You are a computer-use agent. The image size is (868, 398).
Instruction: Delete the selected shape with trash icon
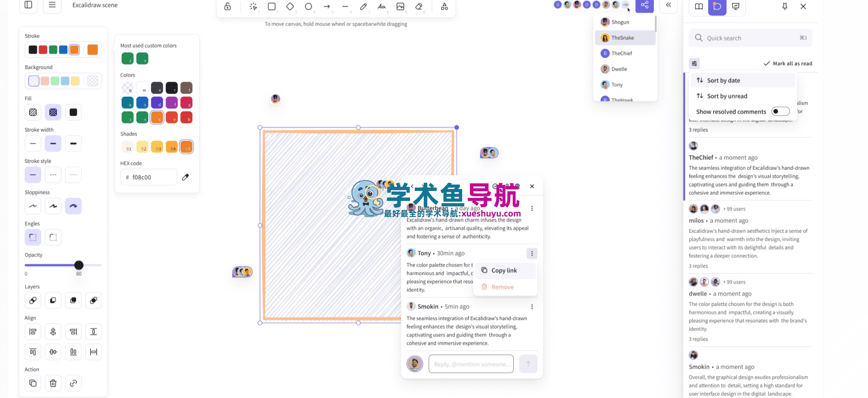point(53,383)
